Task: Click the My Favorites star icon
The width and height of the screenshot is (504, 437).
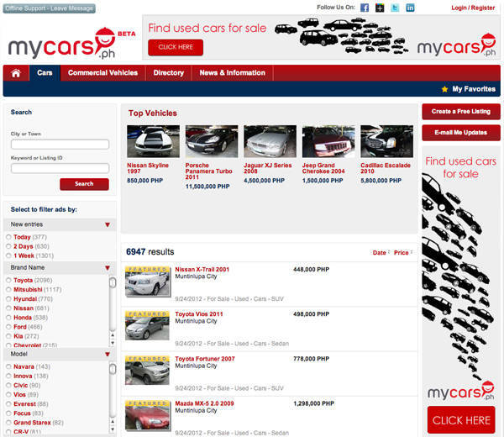Action: point(445,89)
